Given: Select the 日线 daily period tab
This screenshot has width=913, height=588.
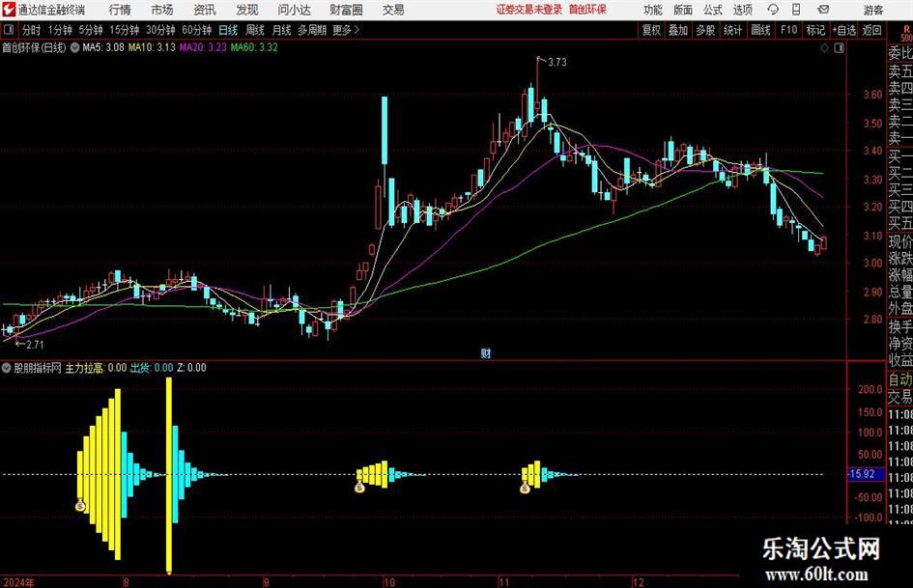Looking at the screenshot, I should tap(228, 30).
